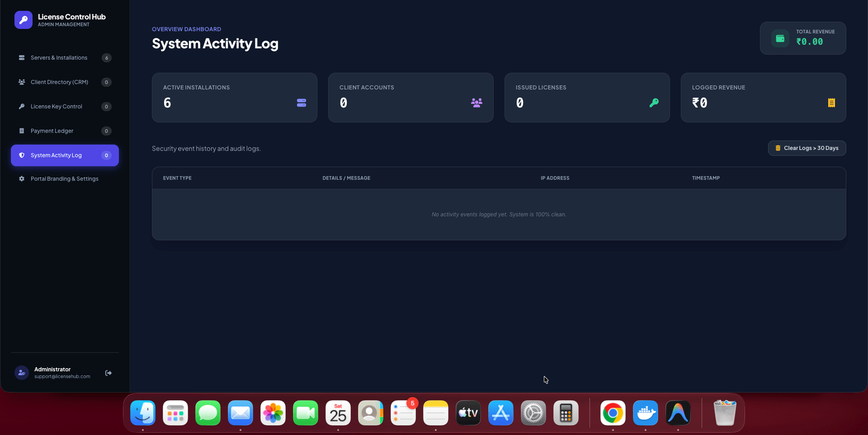This screenshot has width=868, height=435.
Task: Click the Event Type column header
Action: point(177,178)
